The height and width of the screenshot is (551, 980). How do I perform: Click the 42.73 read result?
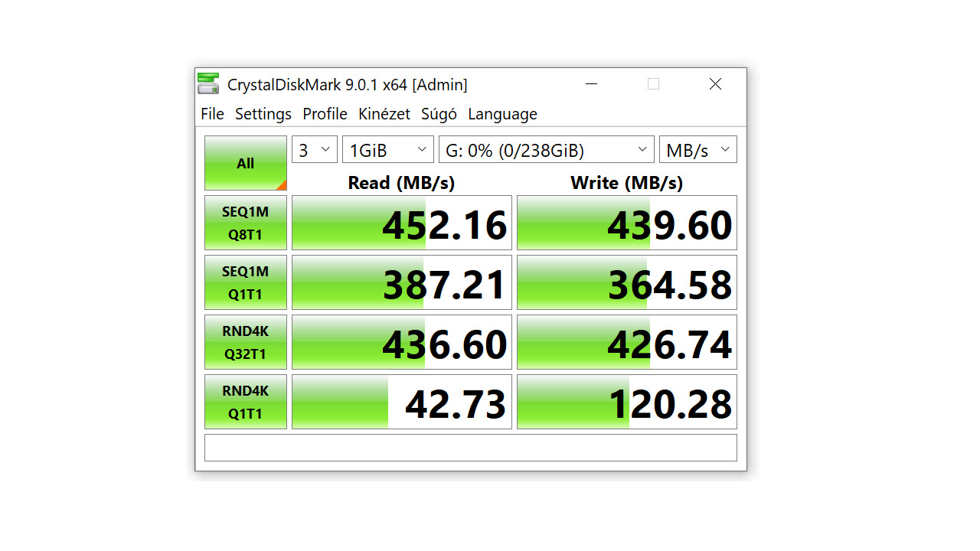402,402
